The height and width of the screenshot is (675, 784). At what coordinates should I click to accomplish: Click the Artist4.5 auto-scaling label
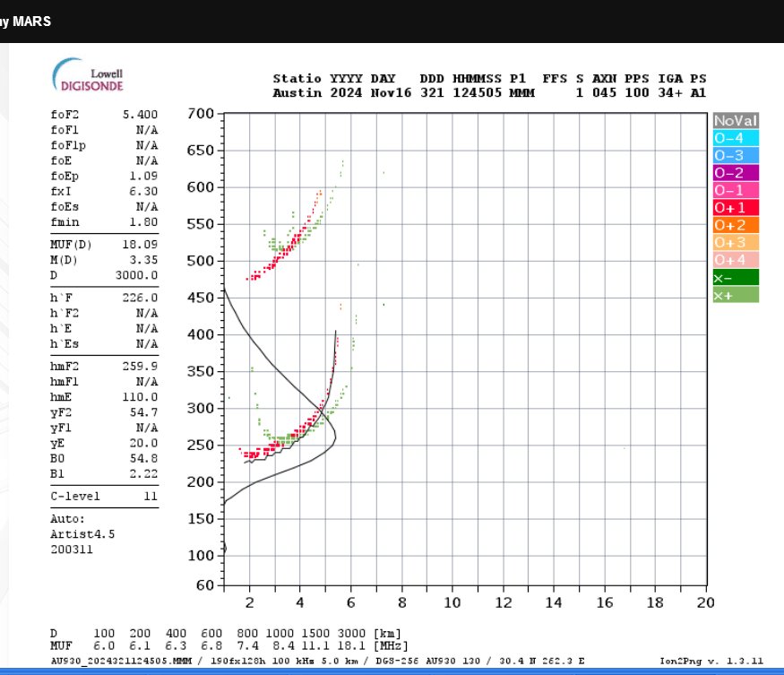82,534
